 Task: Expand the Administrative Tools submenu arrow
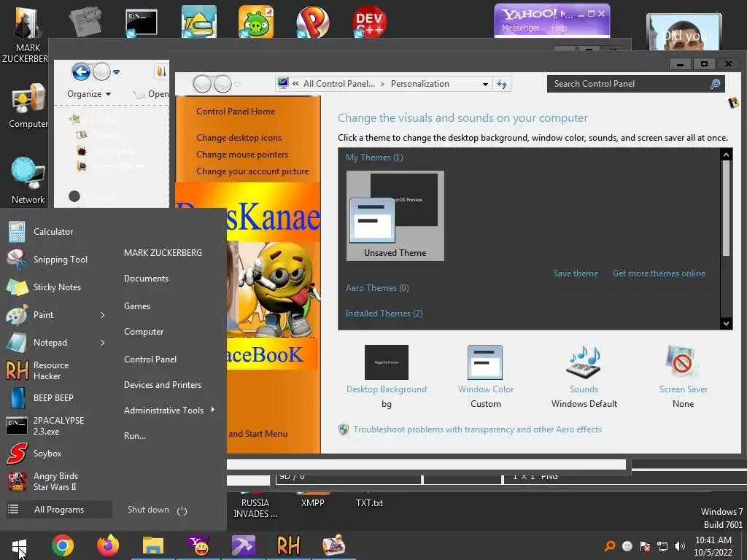coord(213,410)
